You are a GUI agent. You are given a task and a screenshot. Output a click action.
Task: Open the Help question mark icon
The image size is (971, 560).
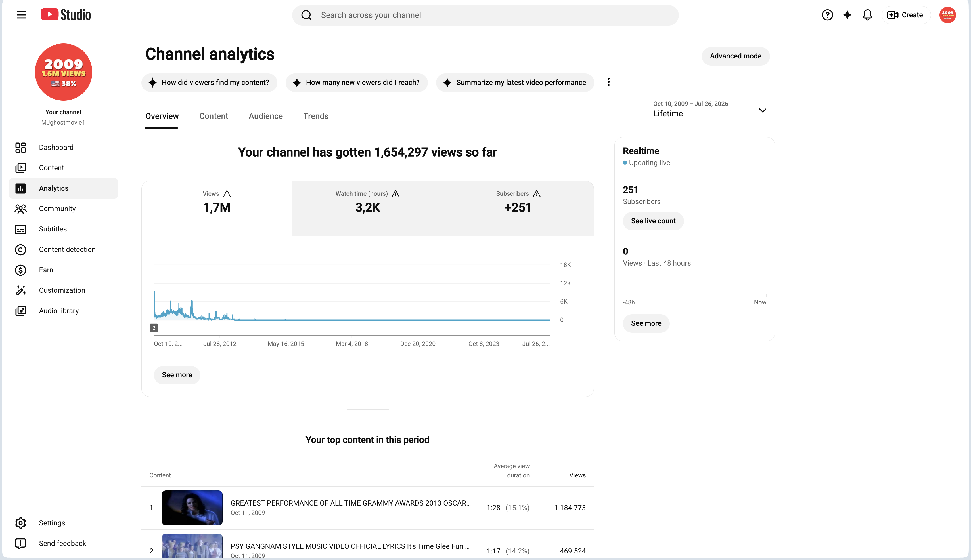pyautogui.click(x=827, y=15)
